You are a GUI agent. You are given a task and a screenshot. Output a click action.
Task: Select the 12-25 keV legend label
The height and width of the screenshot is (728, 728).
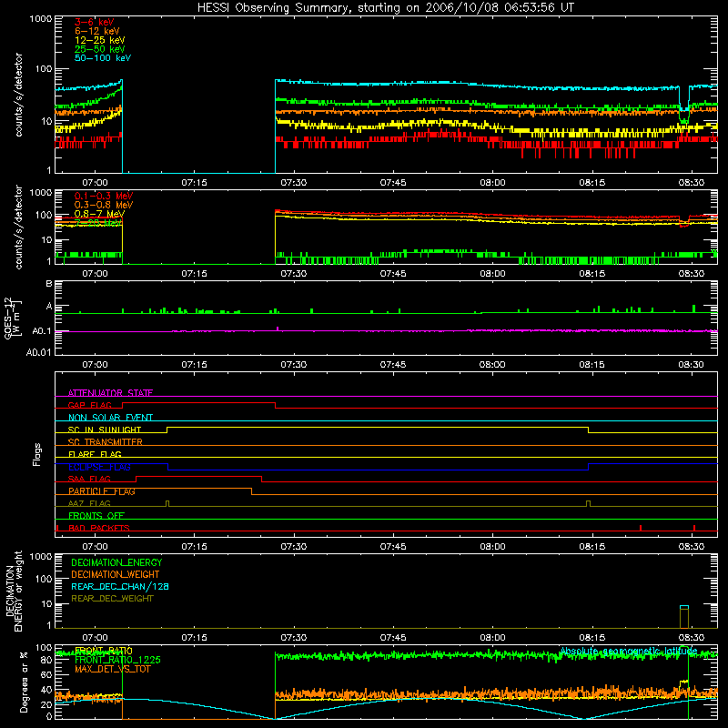tap(99, 40)
